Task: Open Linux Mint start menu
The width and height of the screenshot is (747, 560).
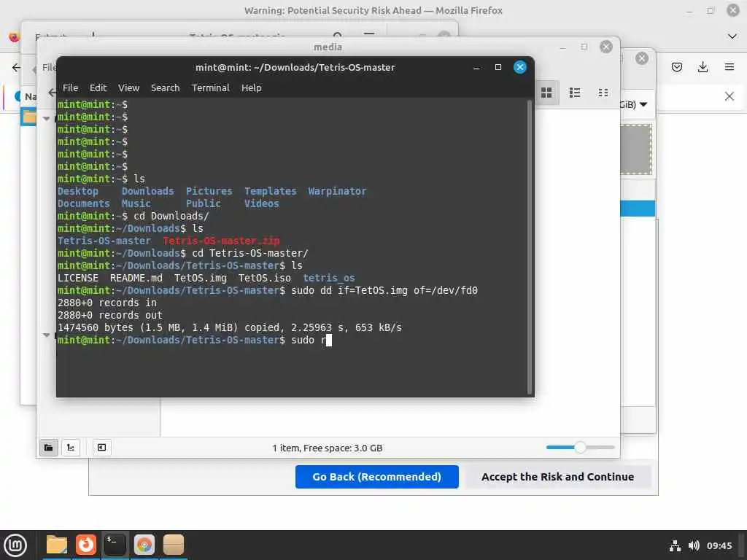Action: (15, 545)
